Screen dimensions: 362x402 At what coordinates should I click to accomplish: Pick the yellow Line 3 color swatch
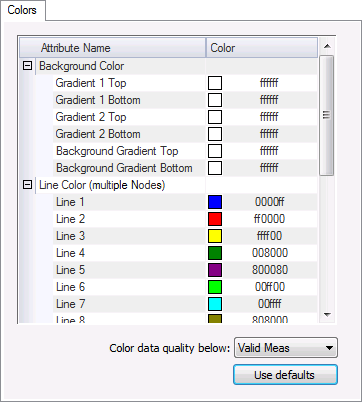(x=215, y=236)
